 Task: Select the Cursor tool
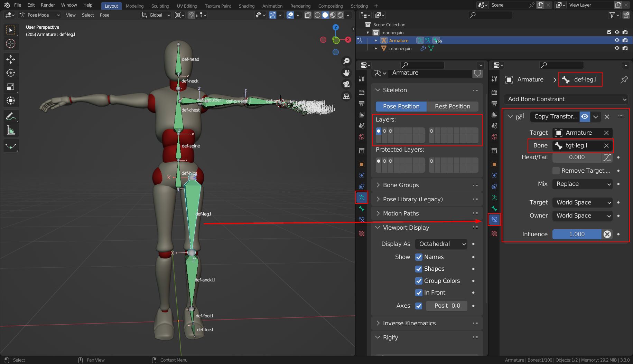coord(11,44)
